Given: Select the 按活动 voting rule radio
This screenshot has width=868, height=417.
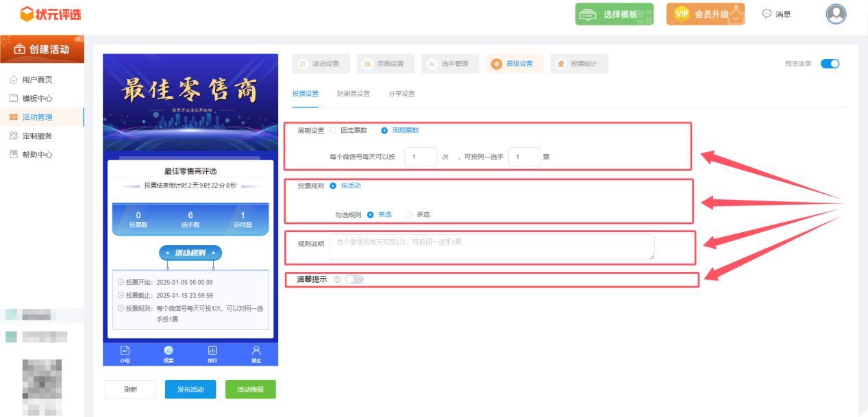Looking at the screenshot, I should (x=333, y=186).
